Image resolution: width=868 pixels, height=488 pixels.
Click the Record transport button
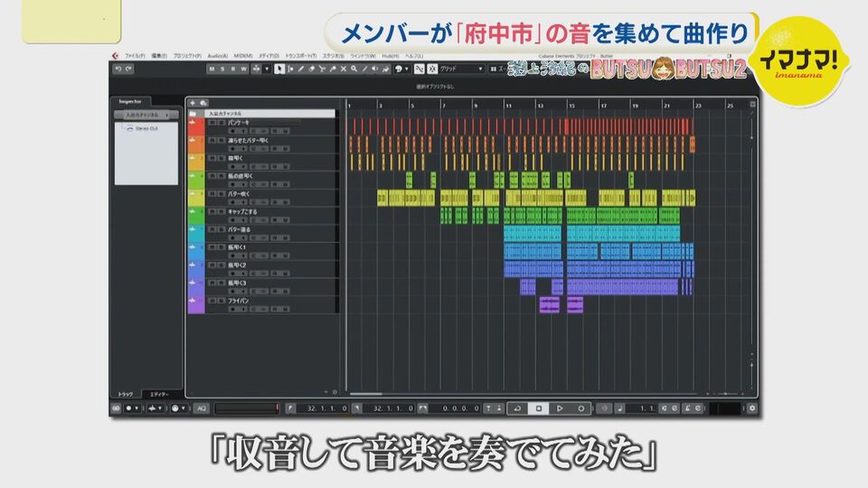pyautogui.click(x=580, y=408)
